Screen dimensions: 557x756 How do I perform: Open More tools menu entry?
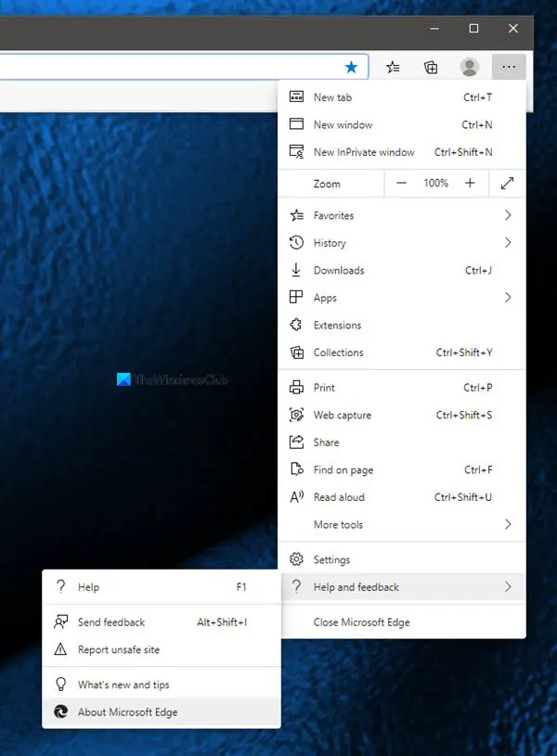(402, 524)
